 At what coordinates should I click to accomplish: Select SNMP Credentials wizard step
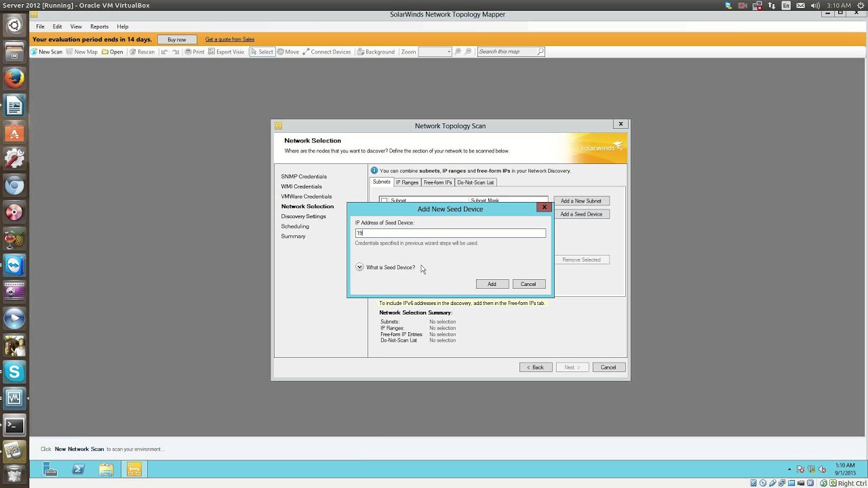click(x=304, y=176)
